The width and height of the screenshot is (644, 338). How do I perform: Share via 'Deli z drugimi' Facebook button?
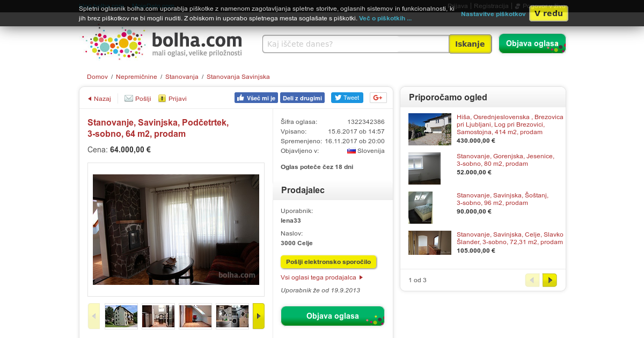click(302, 98)
